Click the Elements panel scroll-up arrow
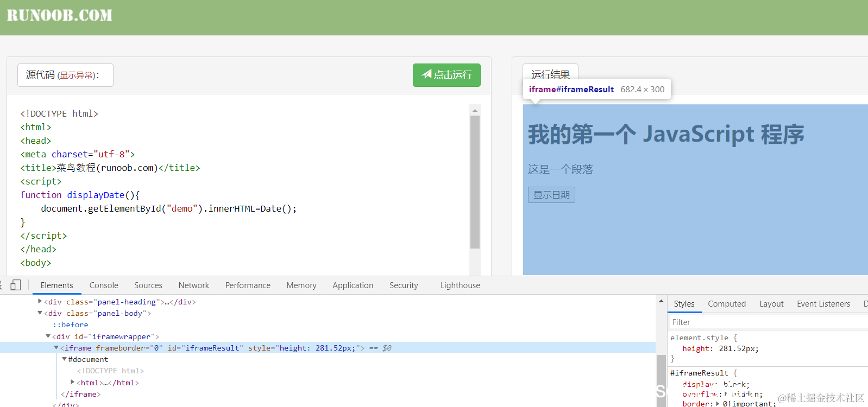The width and height of the screenshot is (868, 407). pyautogui.click(x=661, y=301)
